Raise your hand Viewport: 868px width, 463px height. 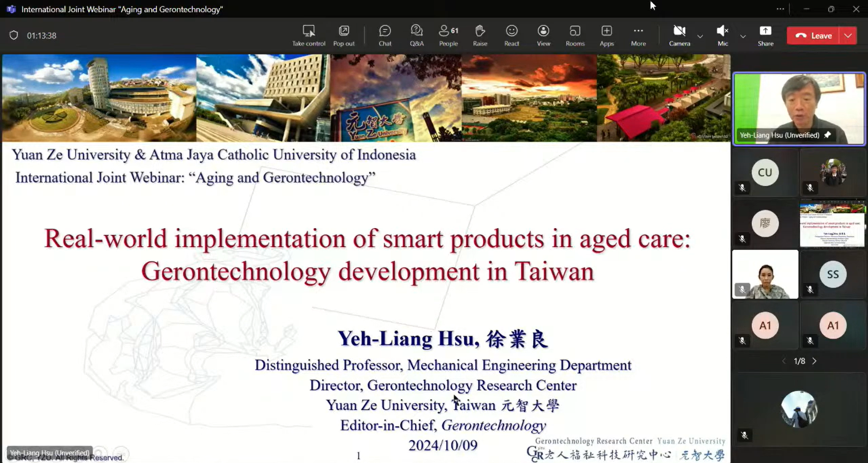tap(480, 35)
